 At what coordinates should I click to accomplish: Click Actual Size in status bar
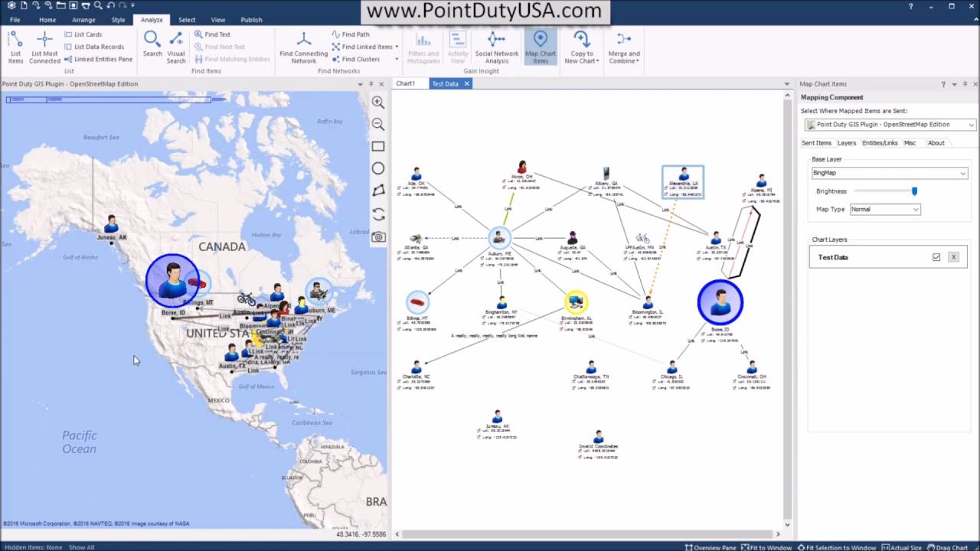click(x=902, y=547)
